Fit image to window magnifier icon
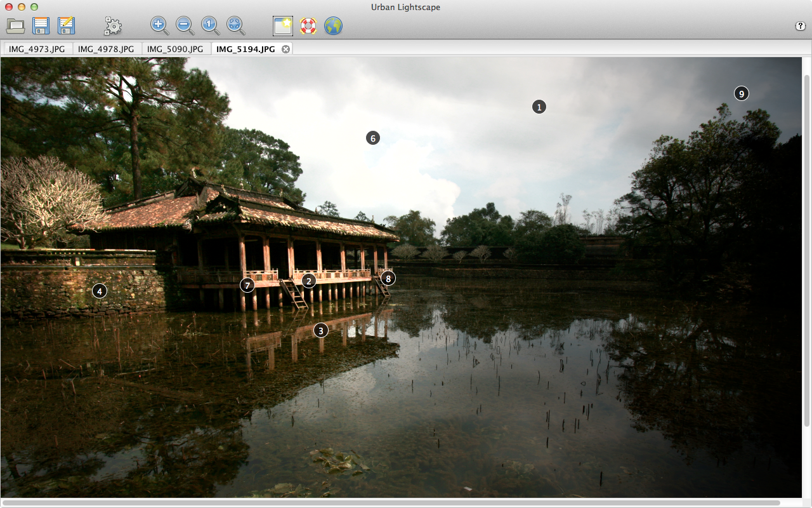Viewport: 812px width, 508px height. click(235, 25)
